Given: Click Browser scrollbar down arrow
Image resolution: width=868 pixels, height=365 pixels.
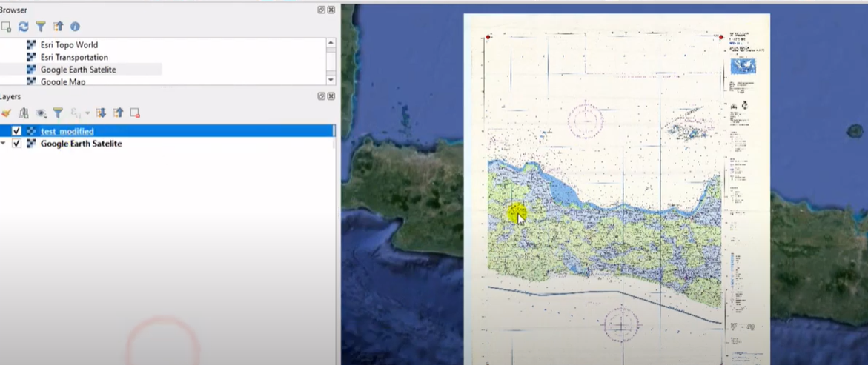Looking at the screenshot, I should 331,80.
